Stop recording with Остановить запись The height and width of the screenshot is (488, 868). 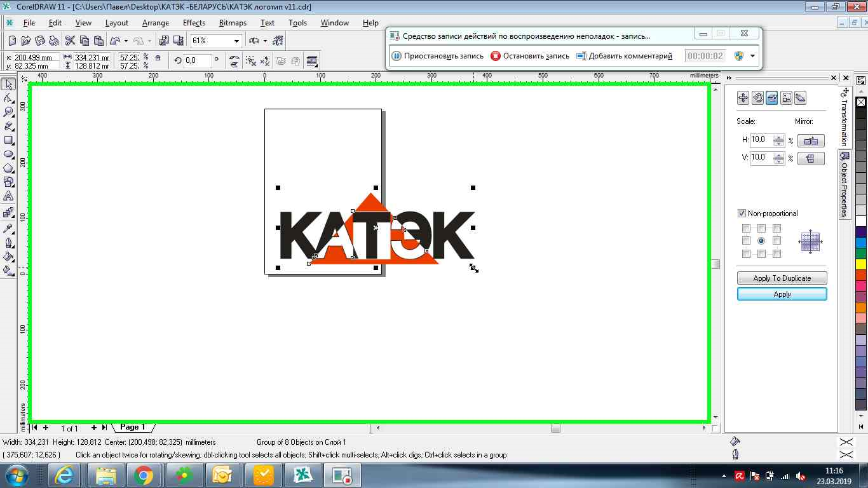tap(530, 56)
